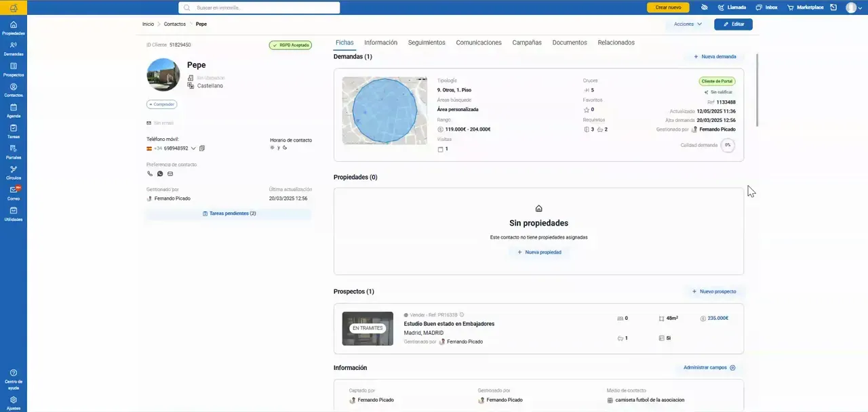Expand the Acciones dropdown
Image resolution: width=868 pixels, height=412 pixels.
click(688, 24)
